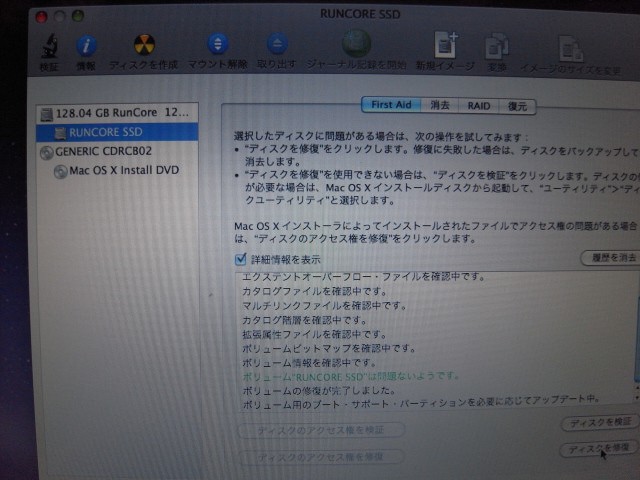
Task: Click the Convert (変換) toolbar icon
Action: click(497, 47)
